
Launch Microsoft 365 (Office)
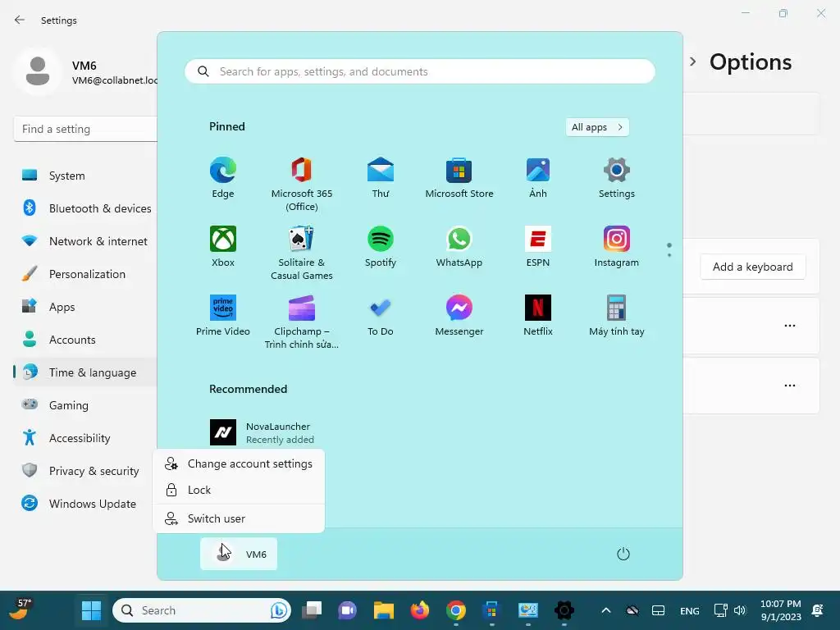click(302, 184)
